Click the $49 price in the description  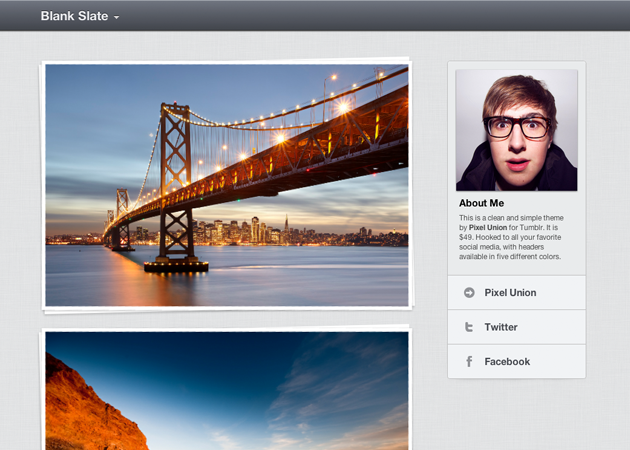[467, 237]
